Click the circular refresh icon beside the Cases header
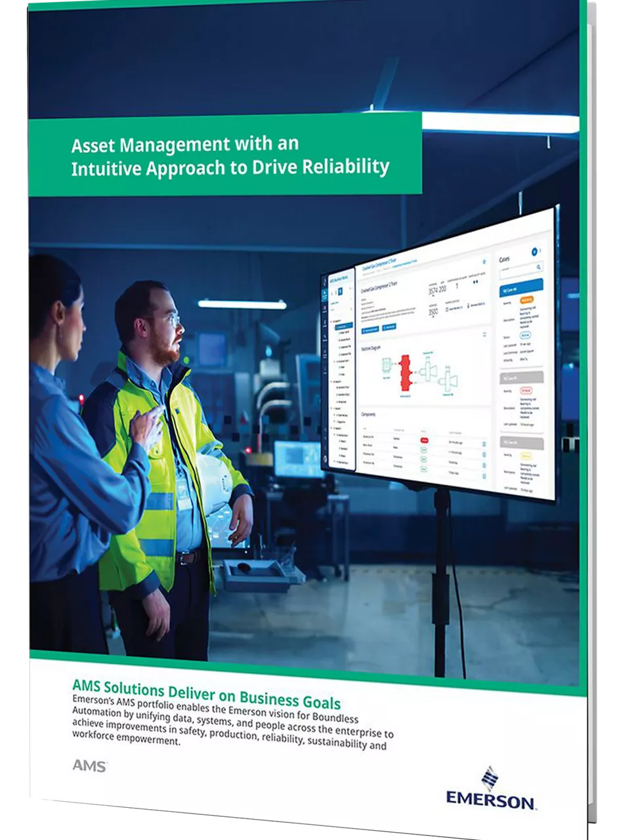Image resolution: width=630 pixels, height=840 pixels. (x=534, y=252)
